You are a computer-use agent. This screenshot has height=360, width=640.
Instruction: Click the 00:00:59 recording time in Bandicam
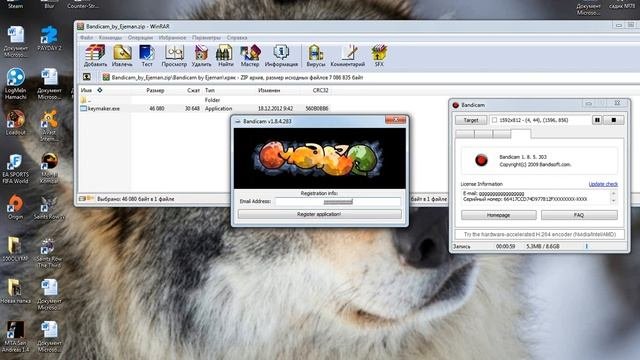[x=505, y=246]
